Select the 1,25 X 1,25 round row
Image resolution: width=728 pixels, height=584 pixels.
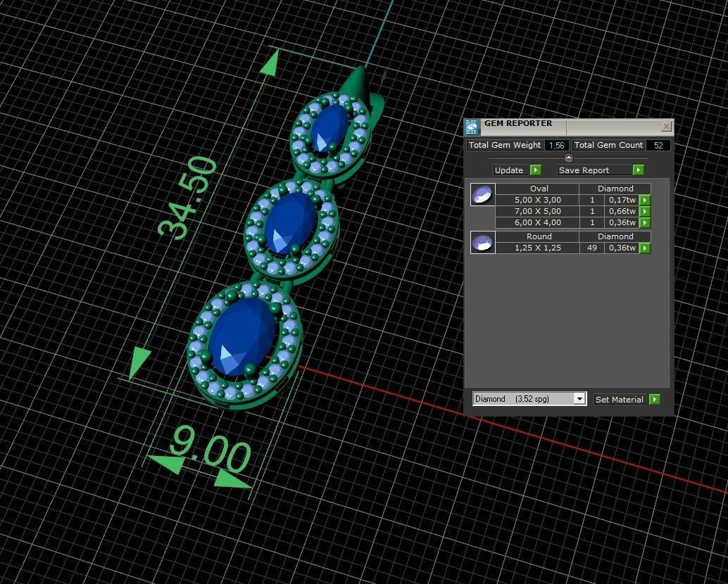point(573,248)
